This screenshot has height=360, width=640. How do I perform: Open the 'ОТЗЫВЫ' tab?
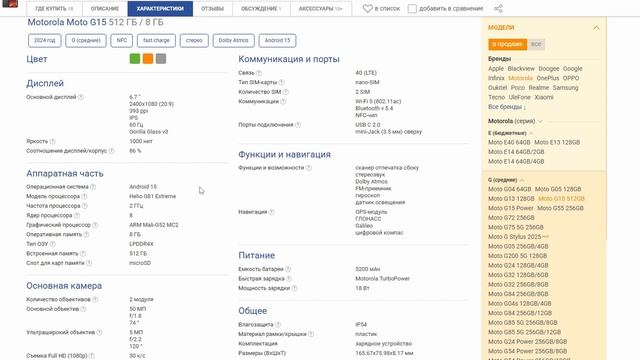212,9
